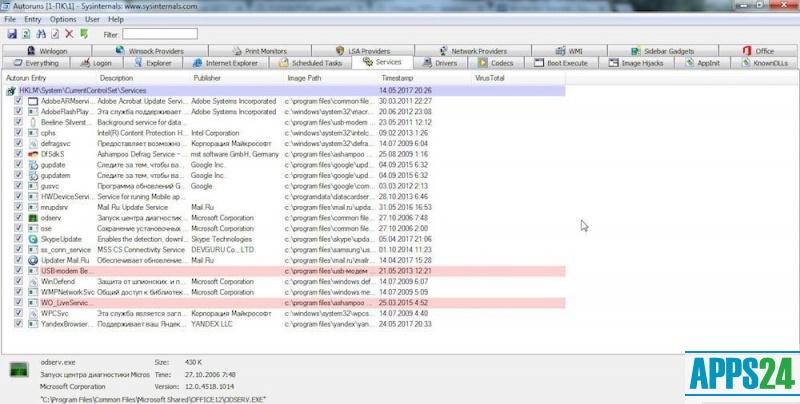This screenshot has height=404, width=800.
Task: Toggle the cphs service checkbox
Action: pyautogui.click(x=19, y=133)
